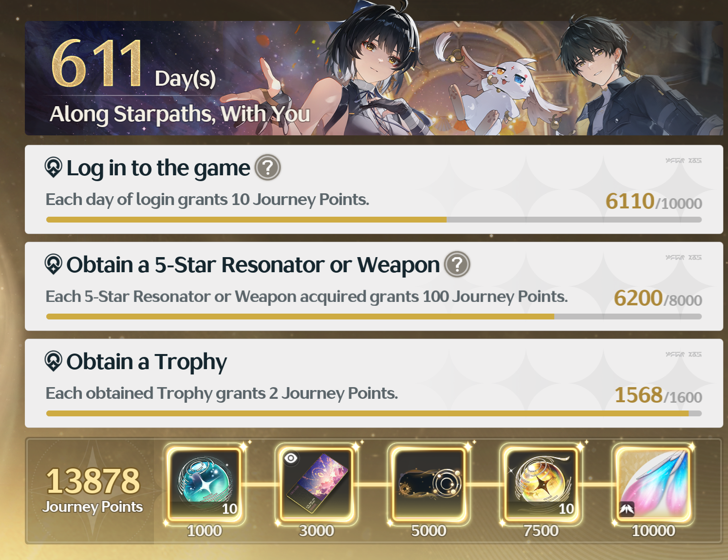Click the Trophy points progress bar
Viewport: 728px width, 560px height.
374,413
